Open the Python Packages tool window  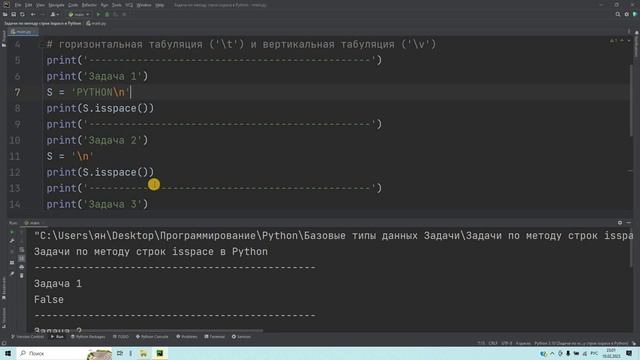[88, 337]
